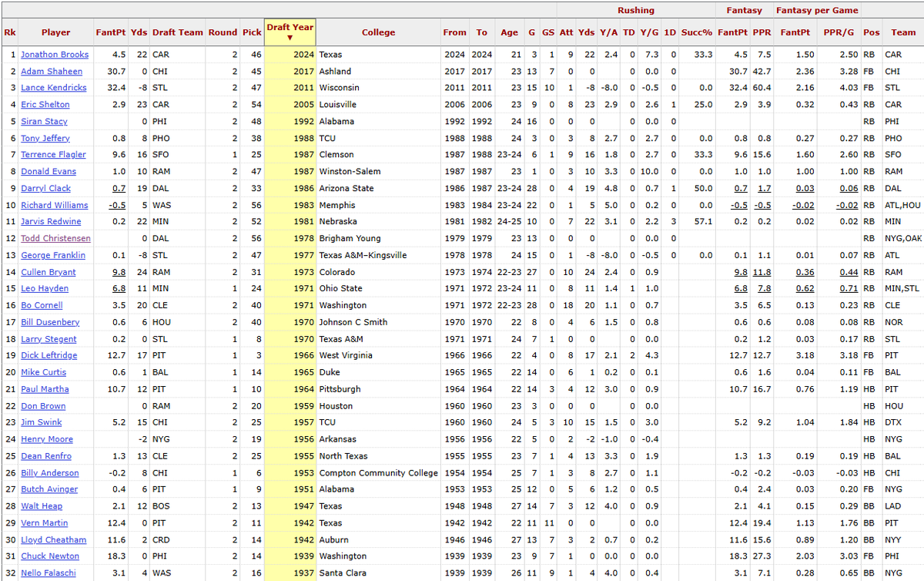
Task: Open Jonathon Brooks player page
Action: 55,55
